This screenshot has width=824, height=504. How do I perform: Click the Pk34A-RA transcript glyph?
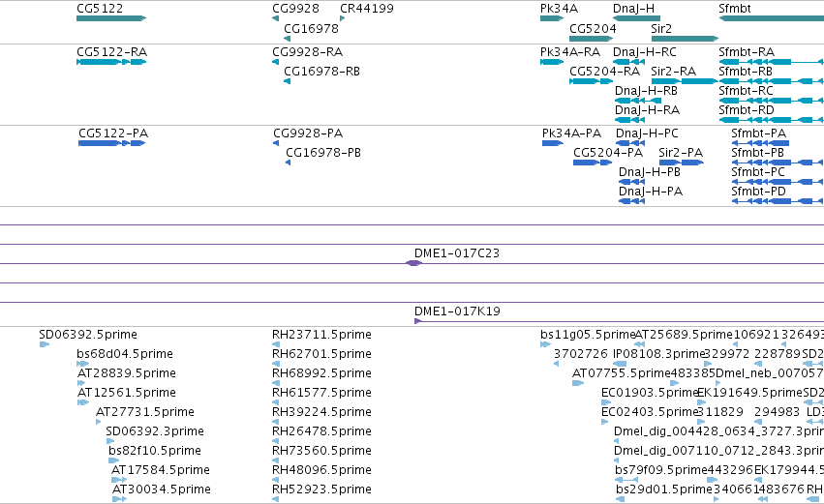point(552,62)
